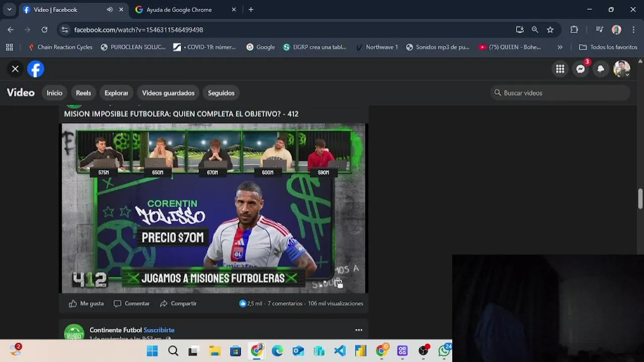Click the Me gusta thumbs-up button
The width and height of the screenshot is (644, 362).
[86, 304]
